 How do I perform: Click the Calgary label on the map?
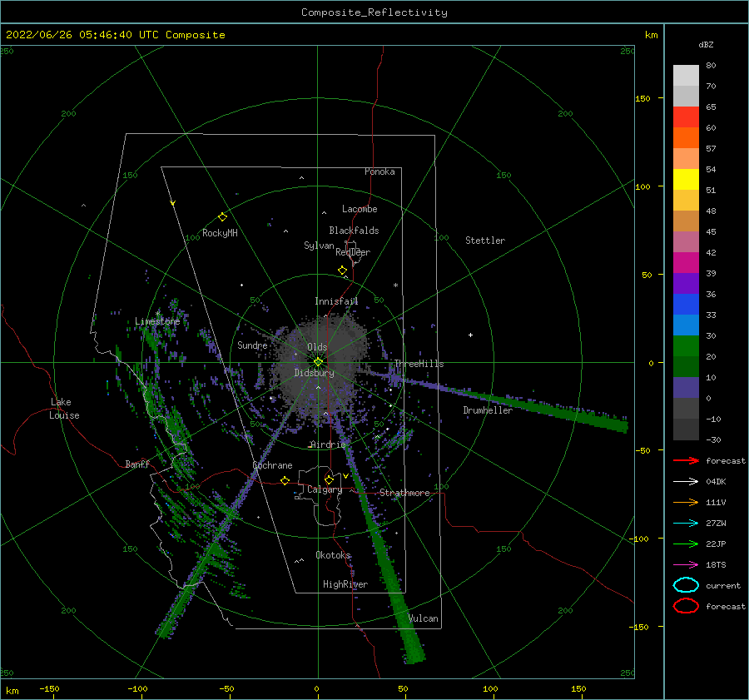pyautogui.click(x=325, y=489)
